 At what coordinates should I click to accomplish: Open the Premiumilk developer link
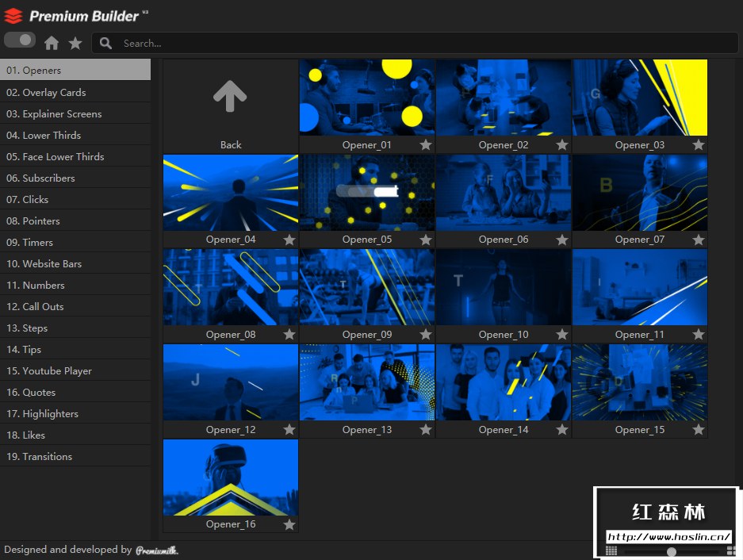(156, 550)
